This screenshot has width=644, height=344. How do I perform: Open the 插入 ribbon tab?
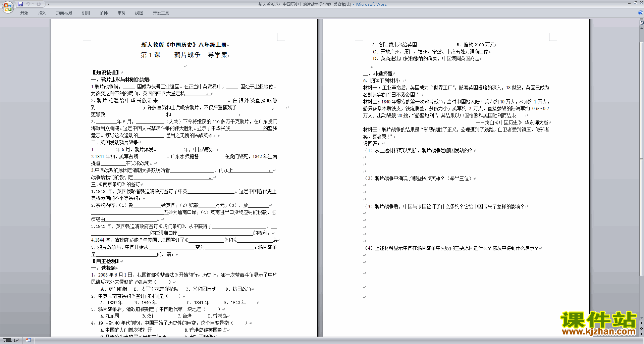point(42,13)
